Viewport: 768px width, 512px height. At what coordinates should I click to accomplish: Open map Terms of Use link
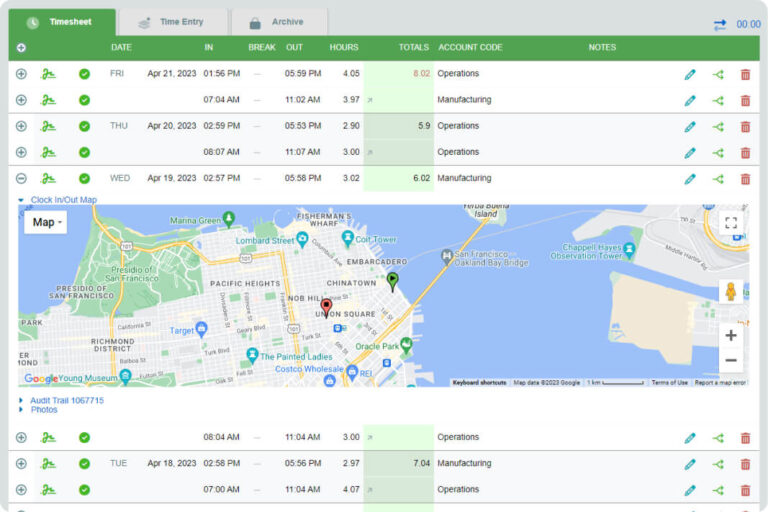[x=670, y=383]
